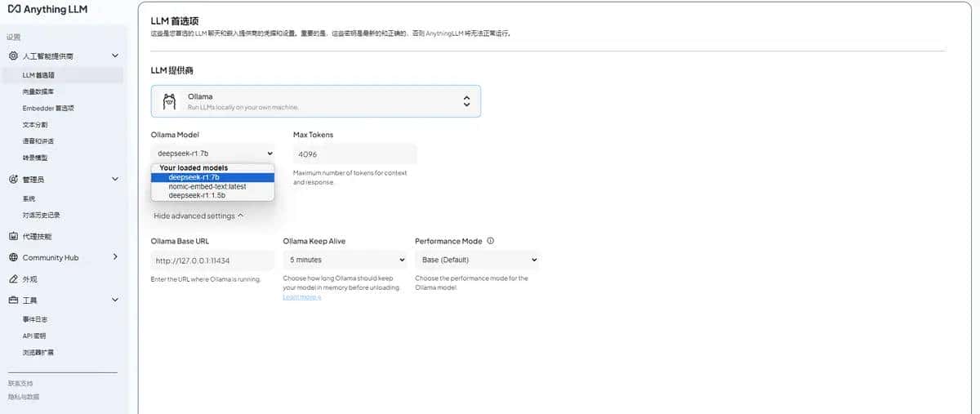Expand the Community Hub chevron
Screen dimensions: 980x414
(114, 257)
